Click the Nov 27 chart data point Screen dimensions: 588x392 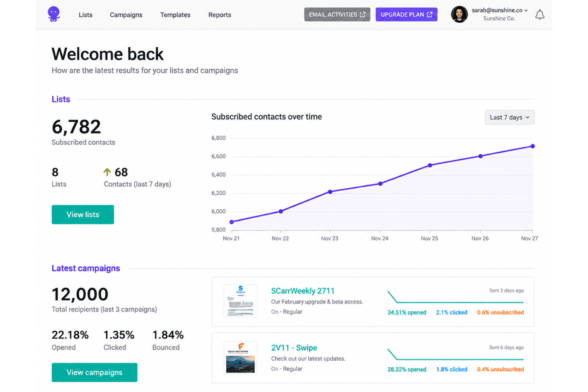(533, 146)
